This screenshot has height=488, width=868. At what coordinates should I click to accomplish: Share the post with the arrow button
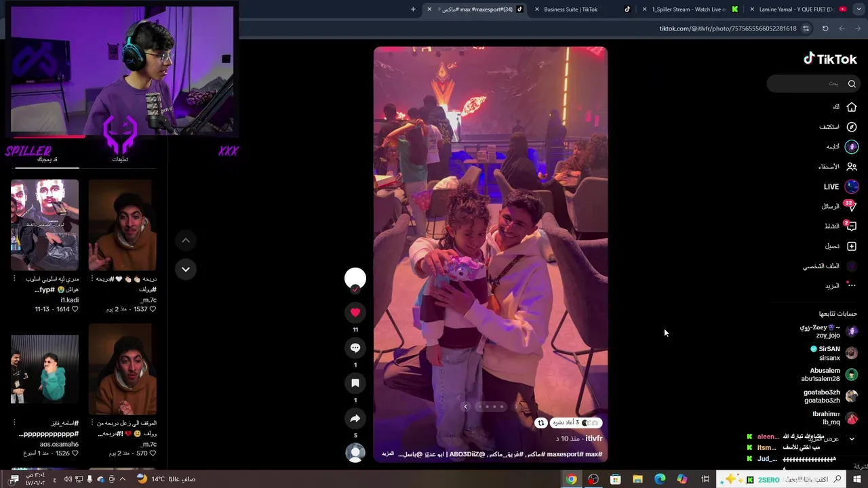[x=355, y=418]
